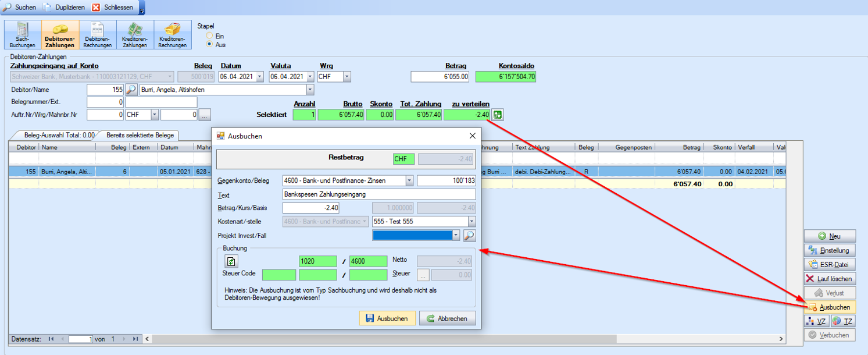Screen dimensions: 868x355
Task: Select the Stapel Ein radio button
Action: [209, 36]
